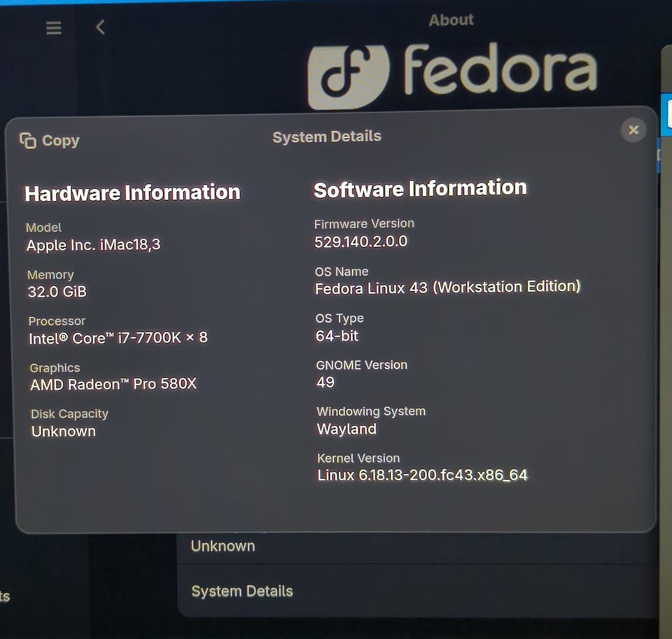
Task: Select the windowing system value 'Wayland'
Action: (x=346, y=428)
